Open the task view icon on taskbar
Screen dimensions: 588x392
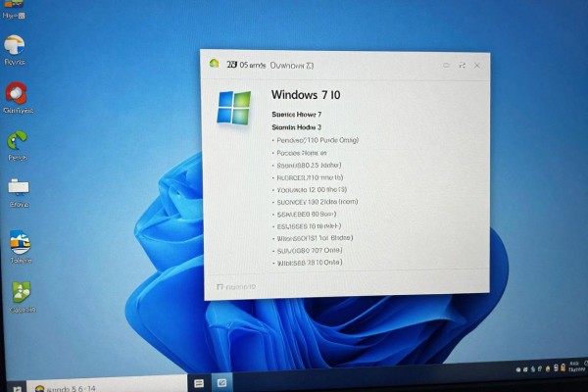tap(199, 383)
